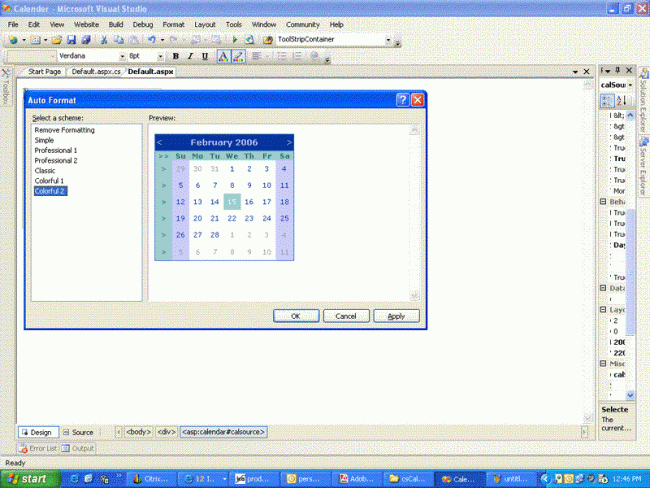Collapse the Misc category in Properties
This screenshot has width=650, height=488.
point(604,363)
